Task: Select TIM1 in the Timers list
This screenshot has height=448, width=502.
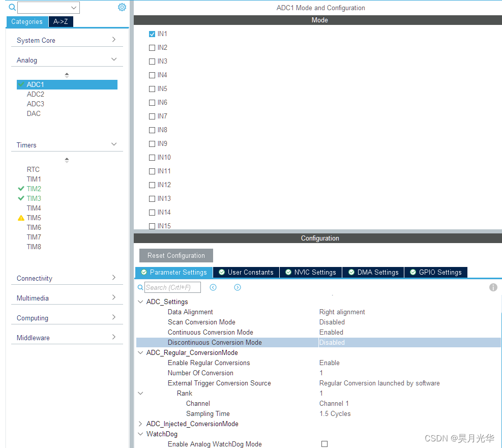Action: point(34,179)
